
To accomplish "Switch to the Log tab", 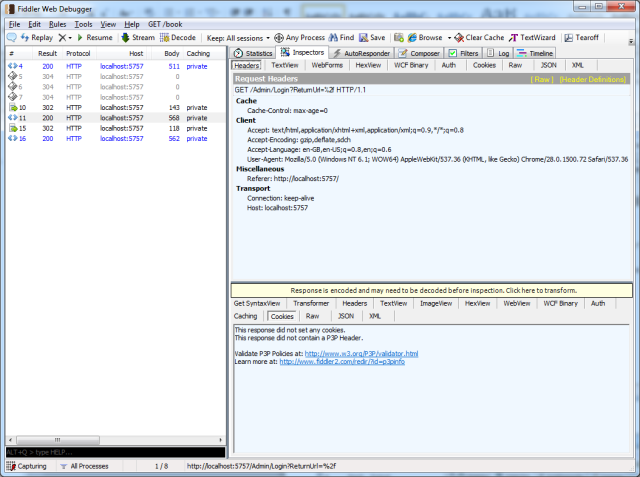I will click(498, 53).
